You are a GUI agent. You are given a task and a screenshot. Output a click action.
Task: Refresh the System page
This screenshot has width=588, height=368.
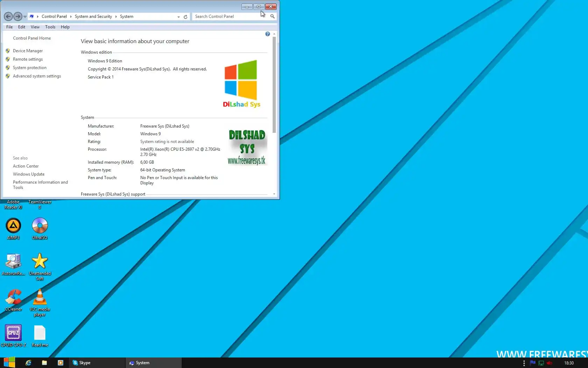click(x=185, y=17)
